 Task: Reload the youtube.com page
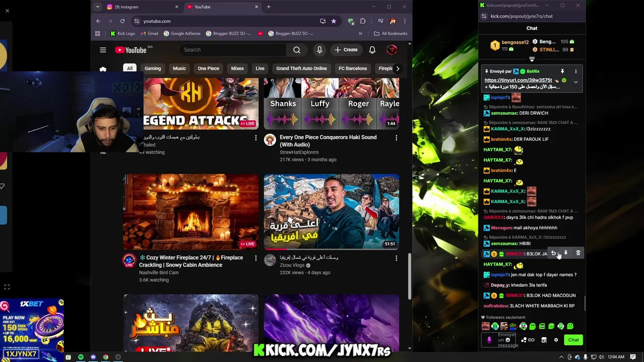pos(122,21)
